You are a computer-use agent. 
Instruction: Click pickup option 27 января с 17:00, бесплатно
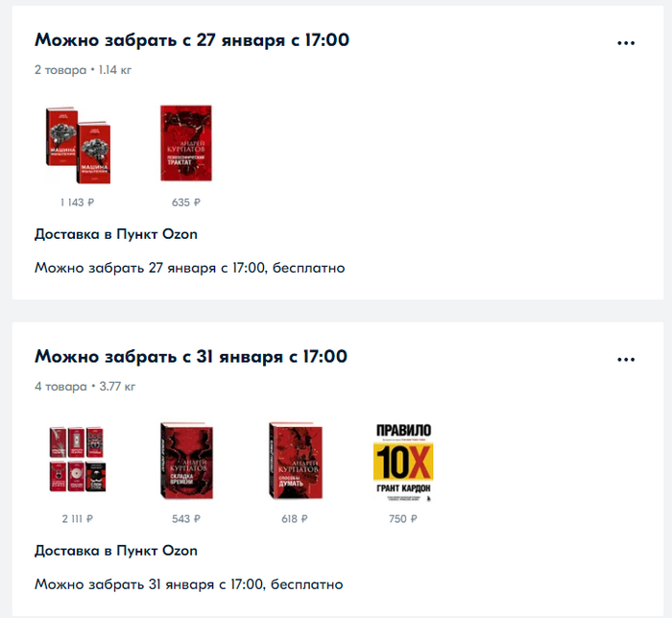190,268
